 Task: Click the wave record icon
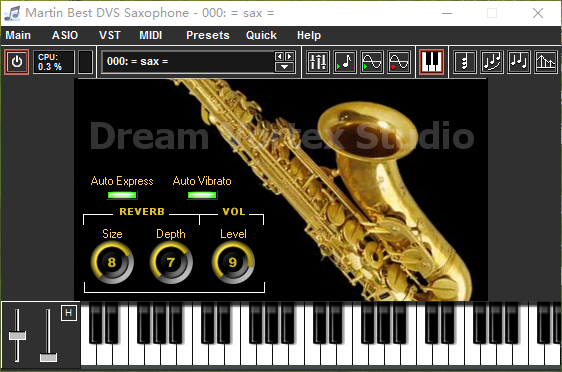399,62
